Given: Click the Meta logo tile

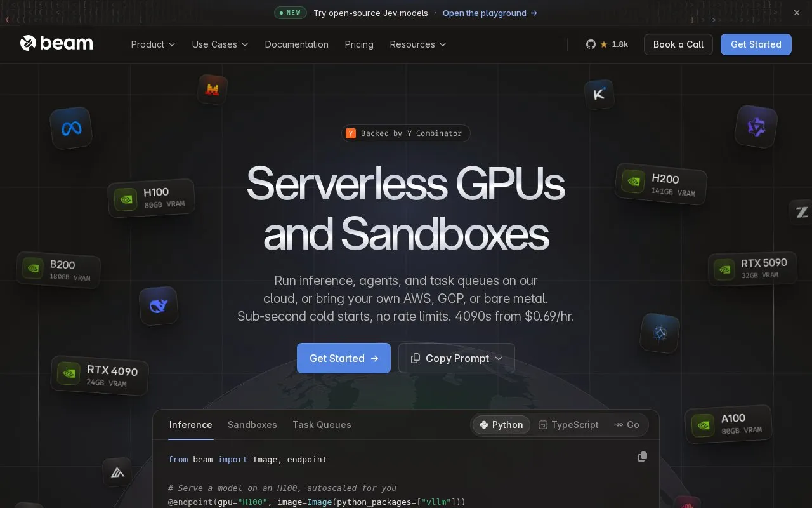Looking at the screenshot, I should pyautogui.click(x=71, y=128).
